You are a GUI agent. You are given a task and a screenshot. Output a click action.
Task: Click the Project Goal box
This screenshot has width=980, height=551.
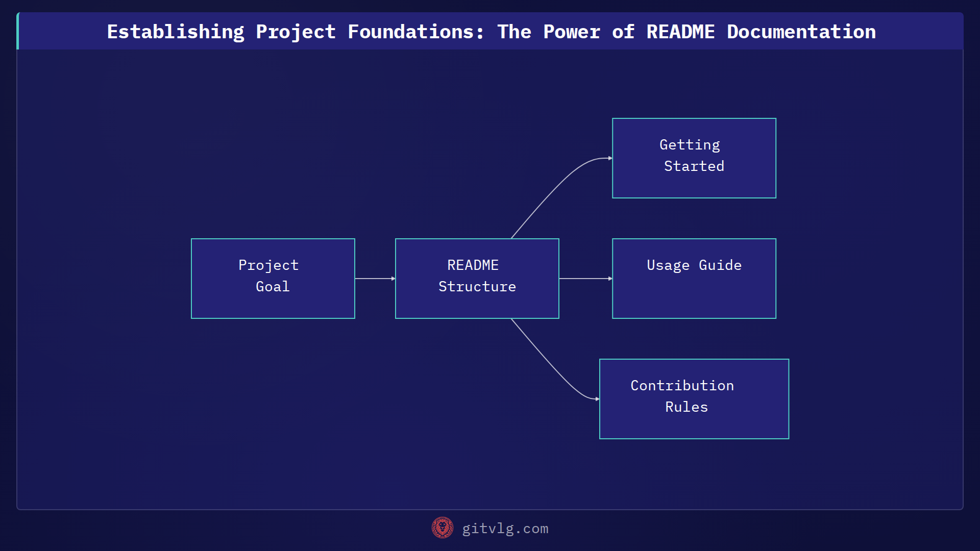pos(273,279)
